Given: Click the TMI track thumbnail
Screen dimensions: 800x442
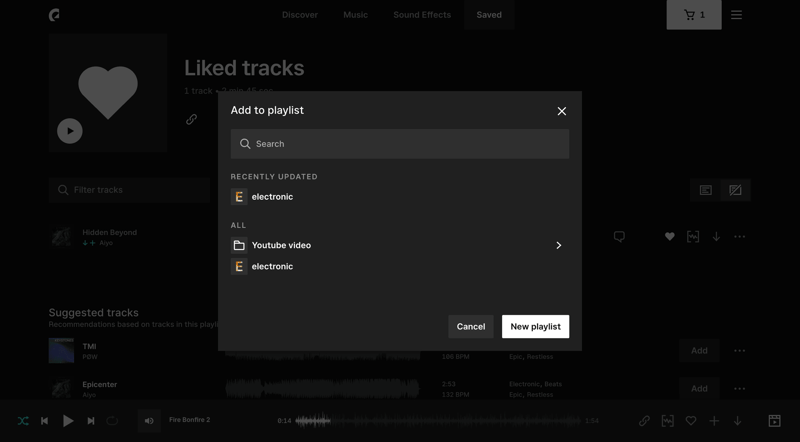Looking at the screenshot, I should [x=61, y=351].
